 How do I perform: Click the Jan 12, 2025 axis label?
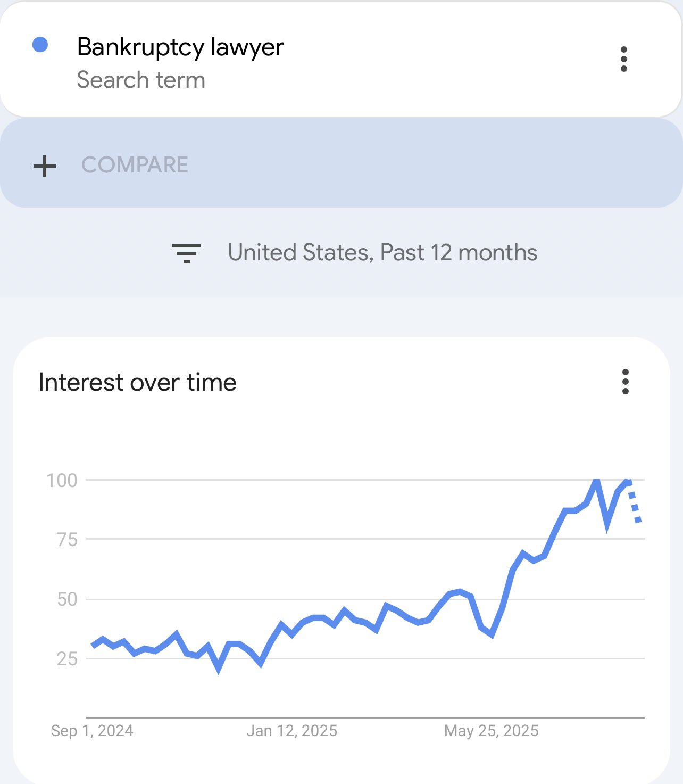291,731
